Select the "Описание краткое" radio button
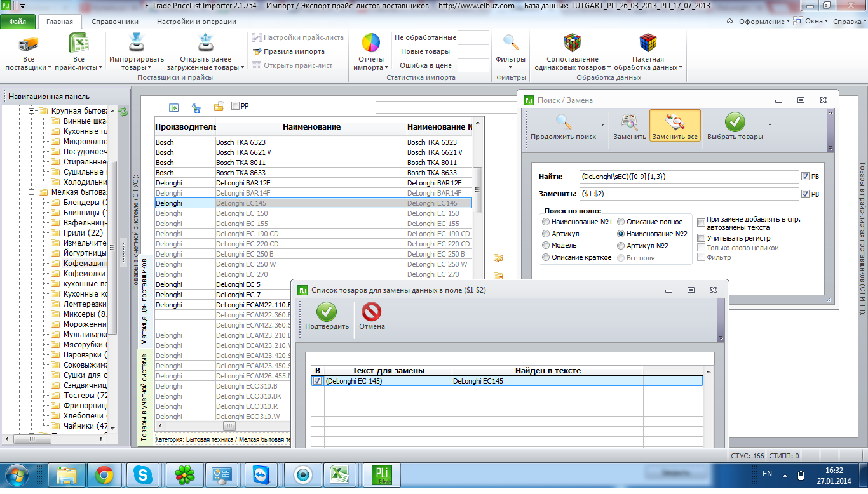 pyautogui.click(x=546, y=257)
